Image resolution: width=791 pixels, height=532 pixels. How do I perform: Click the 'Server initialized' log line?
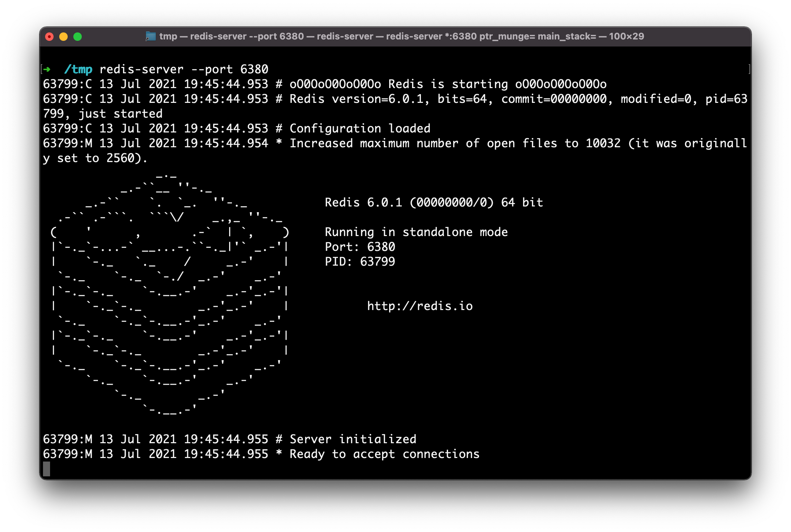point(352,439)
